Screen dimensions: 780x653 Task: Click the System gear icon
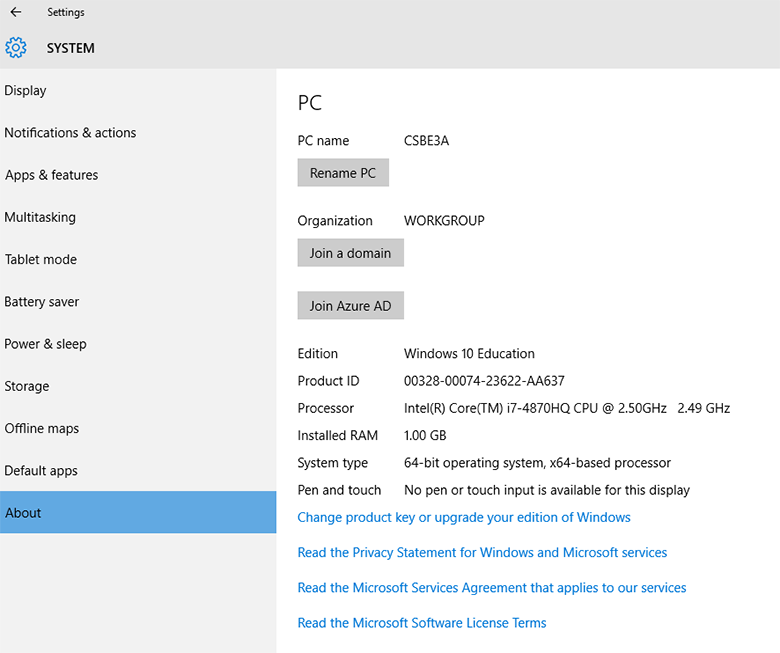[15, 48]
